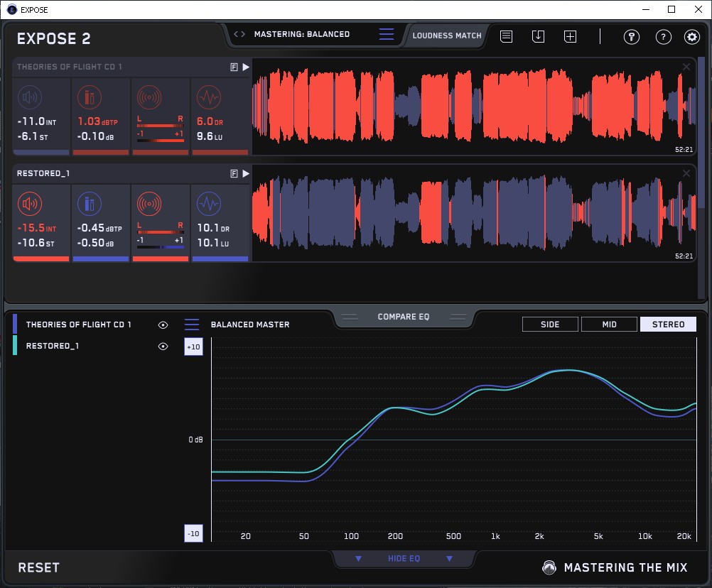Click the -10.6 ST short-term loudness value
The height and width of the screenshot is (588, 712).
pyautogui.click(x=36, y=243)
